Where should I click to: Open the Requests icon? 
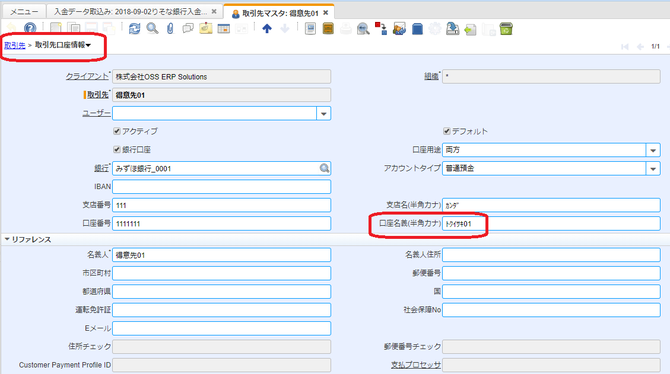pos(399,29)
